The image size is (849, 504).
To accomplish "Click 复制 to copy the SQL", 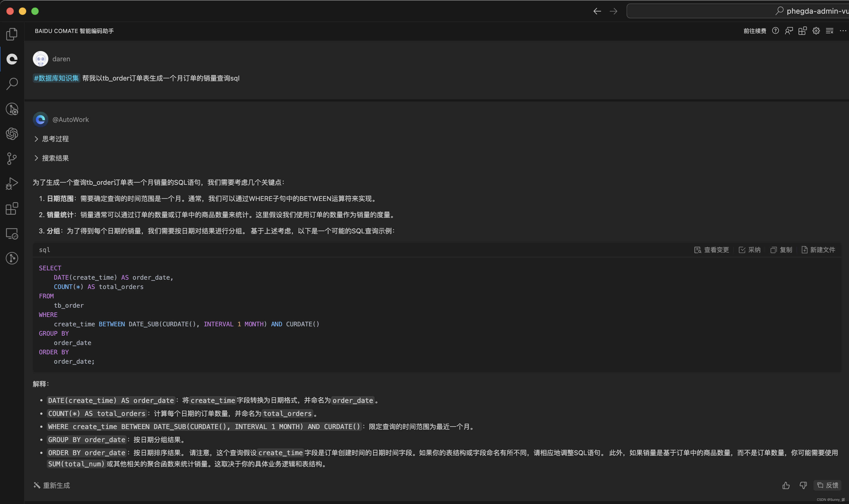I will (x=781, y=250).
